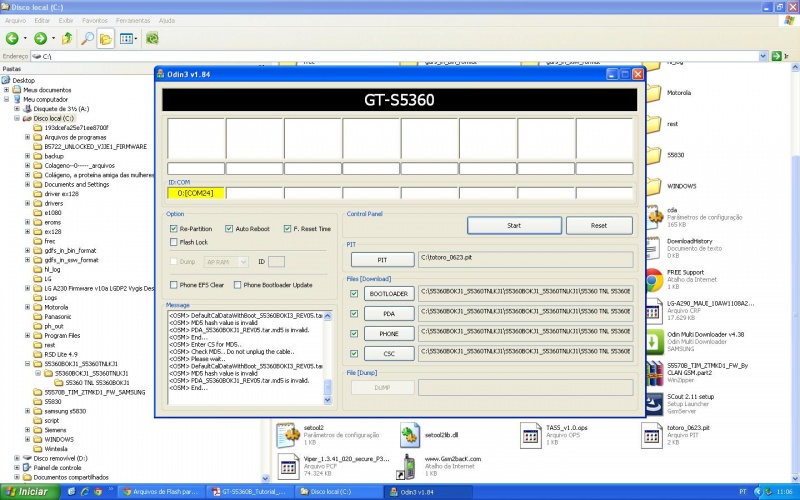Open the Exibir menu
Image resolution: width=800 pixels, height=500 pixels.
pyautogui.click(x=66, y=20)
